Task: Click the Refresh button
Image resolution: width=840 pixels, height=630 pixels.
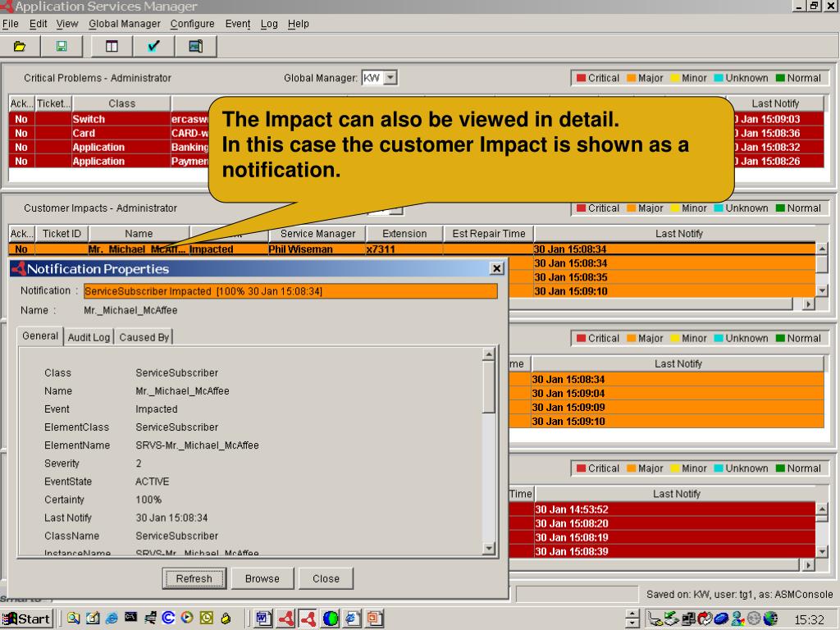Action: point(194,578)
